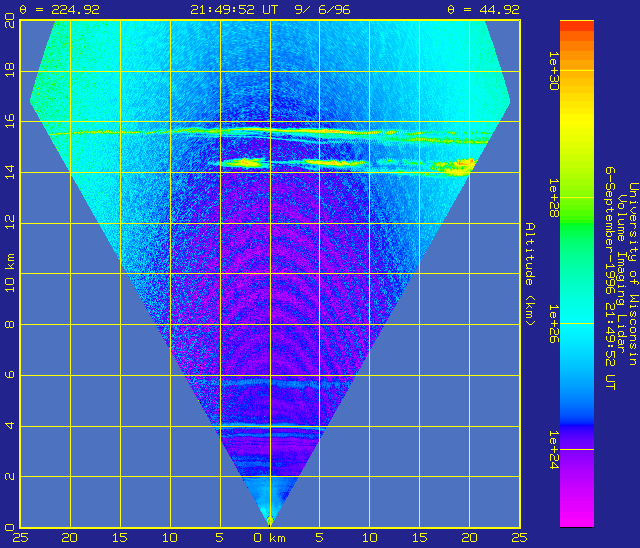
Task: Click the green lidar origin marker at scan apex
Action: click(x=270, y=521)
